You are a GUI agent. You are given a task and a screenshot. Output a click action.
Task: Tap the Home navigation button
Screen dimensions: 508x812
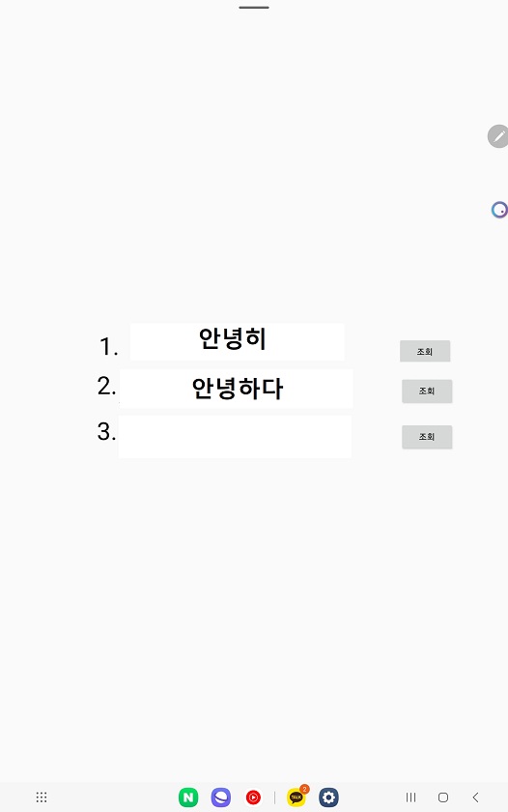pos(443,797)
